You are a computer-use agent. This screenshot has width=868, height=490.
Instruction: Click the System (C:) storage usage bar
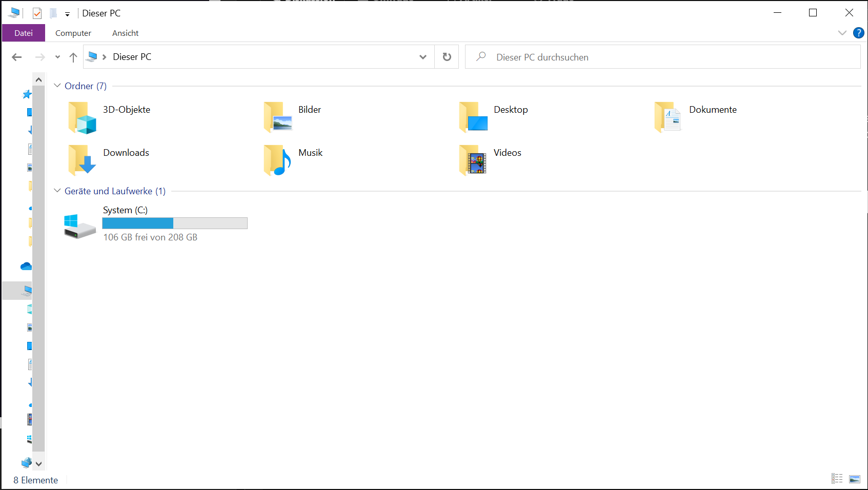[x=175, y=223]
